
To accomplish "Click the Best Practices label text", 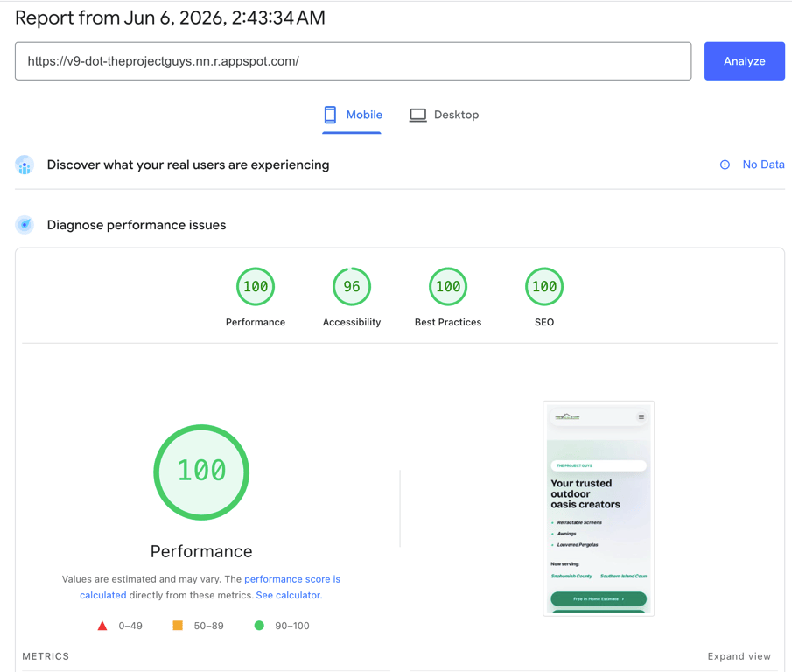I will (448, 322).
